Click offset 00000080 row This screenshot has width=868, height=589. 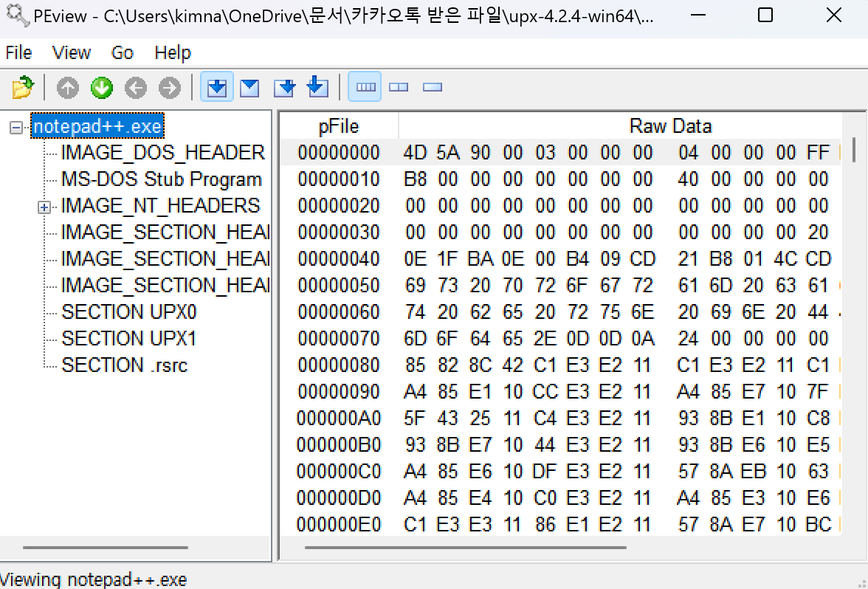560,365
